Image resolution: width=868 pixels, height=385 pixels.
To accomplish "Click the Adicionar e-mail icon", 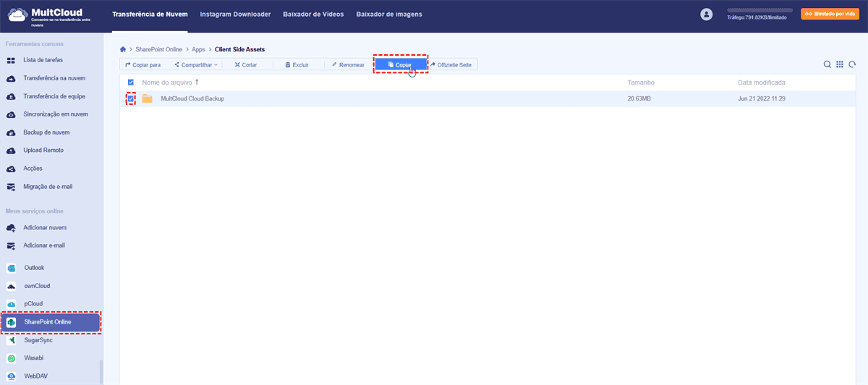I will (x=11, y=246).
